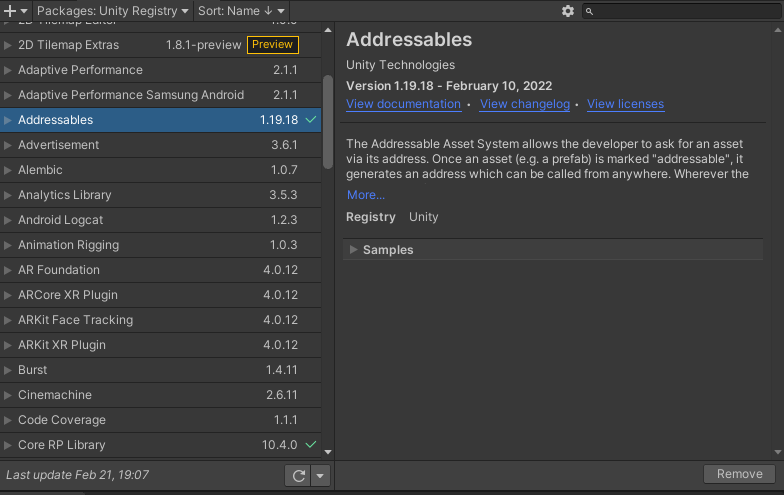Select Adaptive Performance Samsung Android package
Viewport: 784px width, 495px height.
160,95
